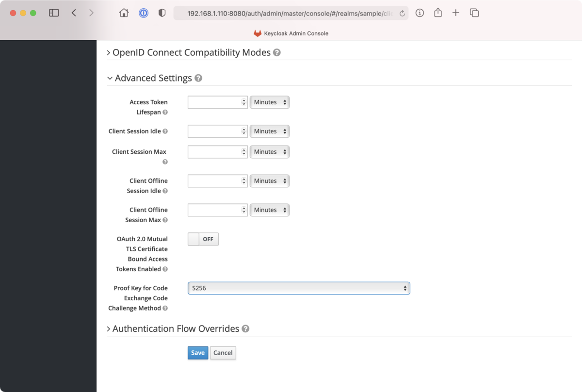This screenshot has width=582, height=392.
Task: Expand Authentication Flow Overrides section
Action: pyautogui.click(x=173, y=329)
